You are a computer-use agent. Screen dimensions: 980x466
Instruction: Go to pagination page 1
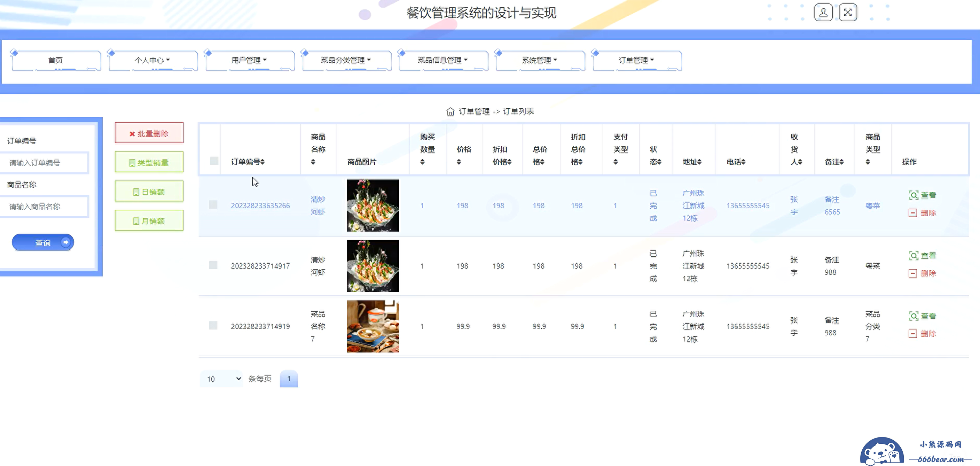pyautogui.click(x=289, y=379)
